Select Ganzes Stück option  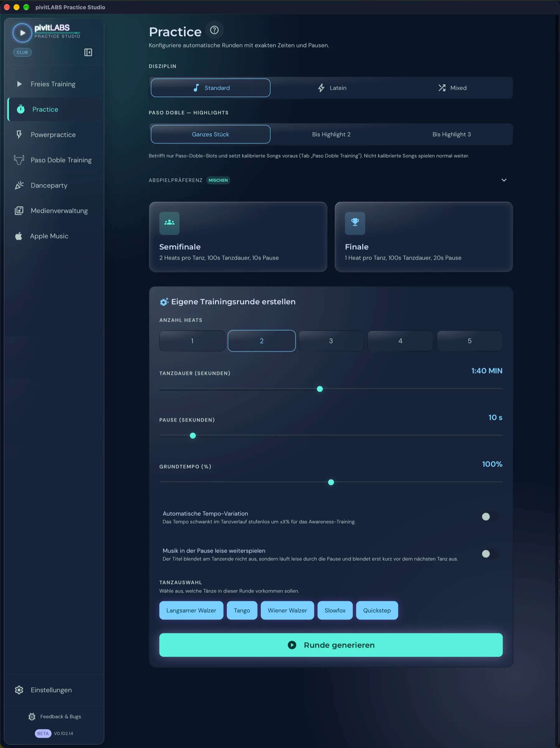pos(211,134)
